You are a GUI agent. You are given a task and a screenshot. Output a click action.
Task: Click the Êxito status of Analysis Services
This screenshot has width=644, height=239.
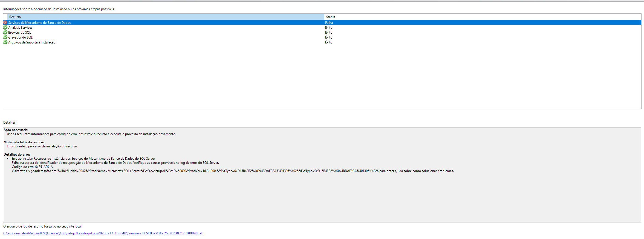329,28
